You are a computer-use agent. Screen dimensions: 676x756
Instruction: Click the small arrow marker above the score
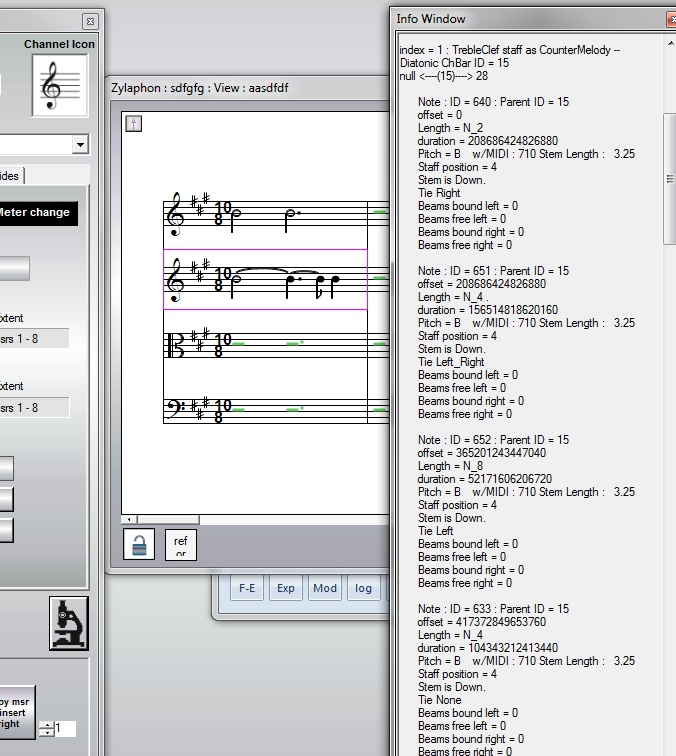[133, 123]
